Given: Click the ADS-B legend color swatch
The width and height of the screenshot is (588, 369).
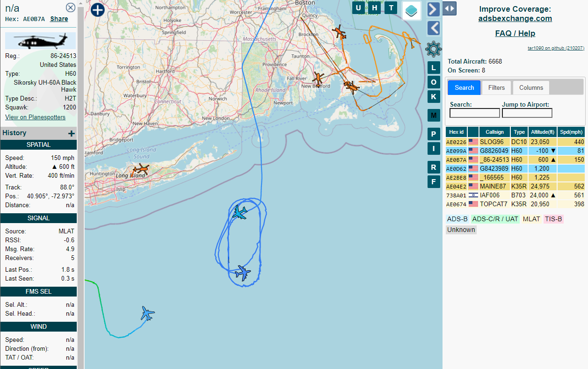Looking at the screenshot, I should click(x=457, y=219).
